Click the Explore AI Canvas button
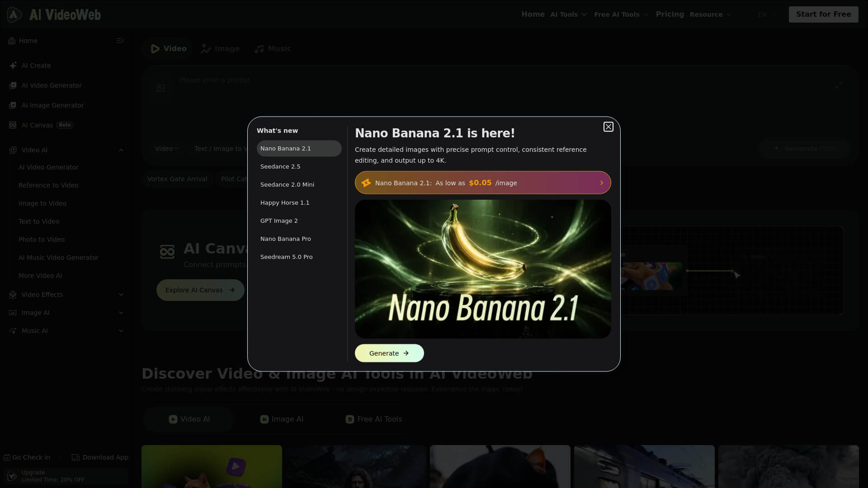868x488 pixels. click(x=200, y=290)
